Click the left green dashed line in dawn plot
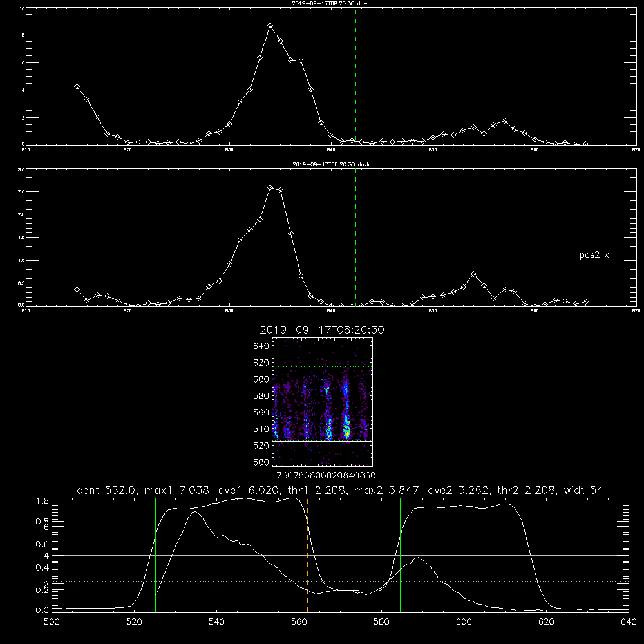Image resolution: width=644 pixels, height=644 pixels. pos(205,77)
